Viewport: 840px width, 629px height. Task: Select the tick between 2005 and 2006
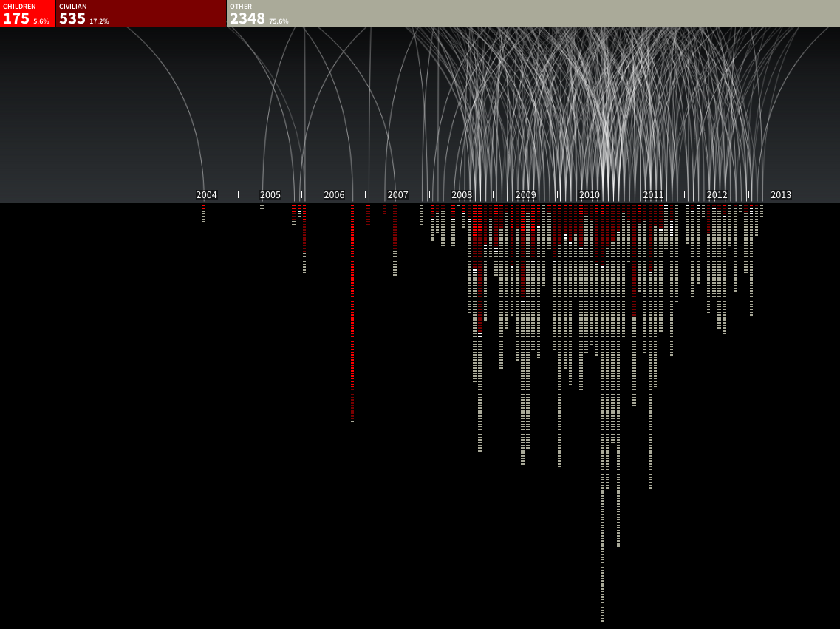coord(301,195)
